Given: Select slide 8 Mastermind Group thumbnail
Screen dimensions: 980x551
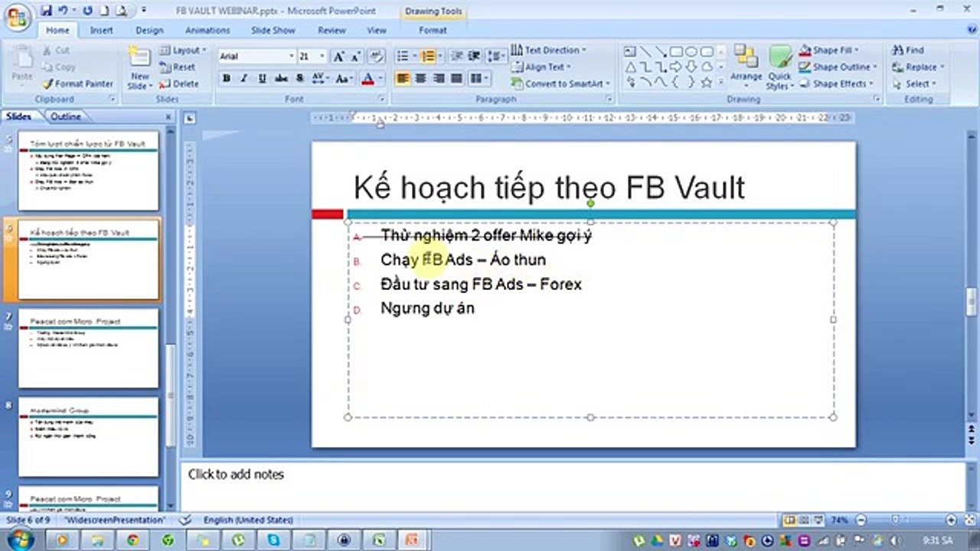Looking at the screenshot, I should coord(88,437).
